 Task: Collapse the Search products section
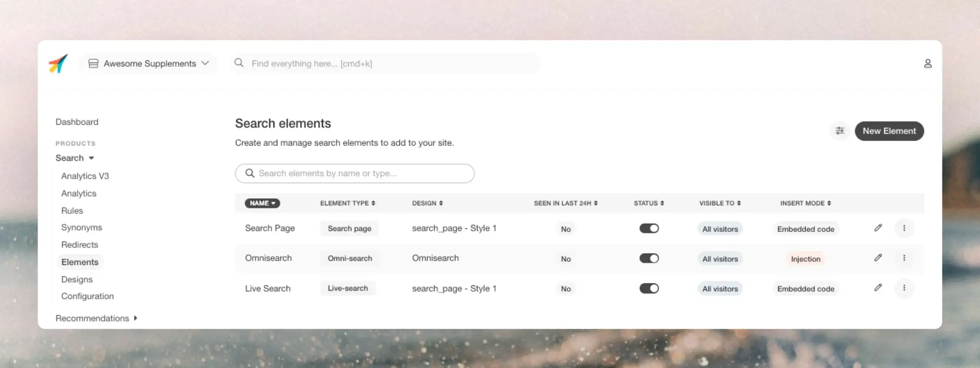(75, 158)
